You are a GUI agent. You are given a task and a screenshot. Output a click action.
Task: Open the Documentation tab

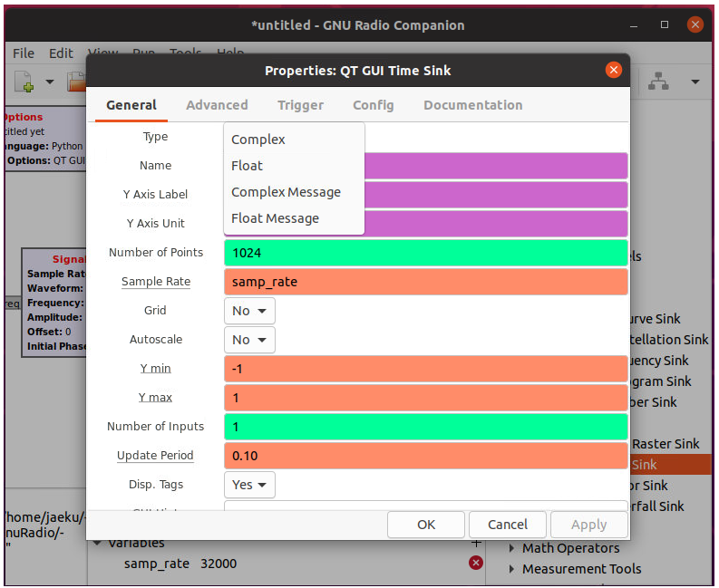click(x=472, y=105)
